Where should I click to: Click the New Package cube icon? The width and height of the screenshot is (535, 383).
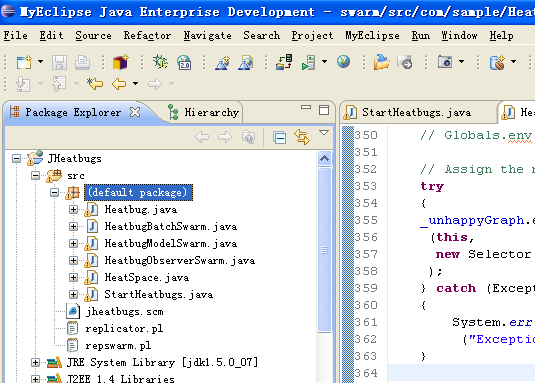120,62
